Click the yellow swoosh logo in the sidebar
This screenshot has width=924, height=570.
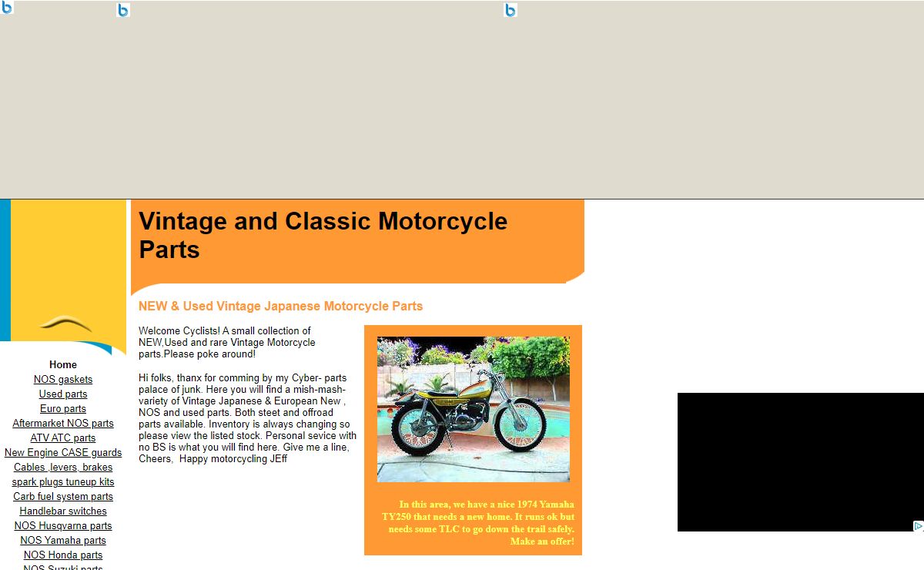(65, 323)
